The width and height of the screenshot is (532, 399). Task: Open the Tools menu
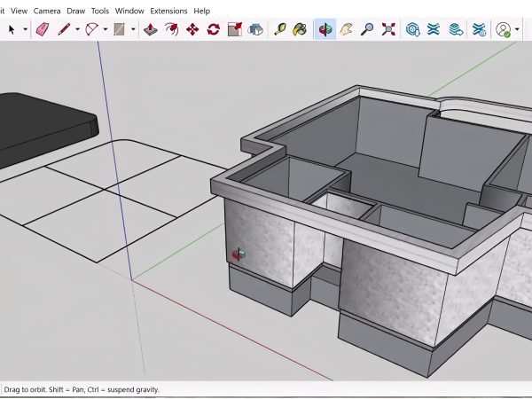pos(100,12)
